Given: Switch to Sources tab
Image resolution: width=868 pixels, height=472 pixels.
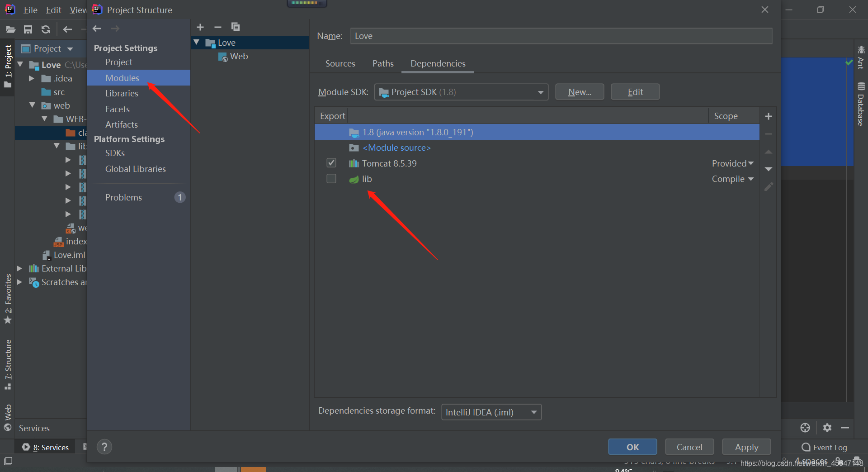Looking at the screenshot, I should pos(340,63).
